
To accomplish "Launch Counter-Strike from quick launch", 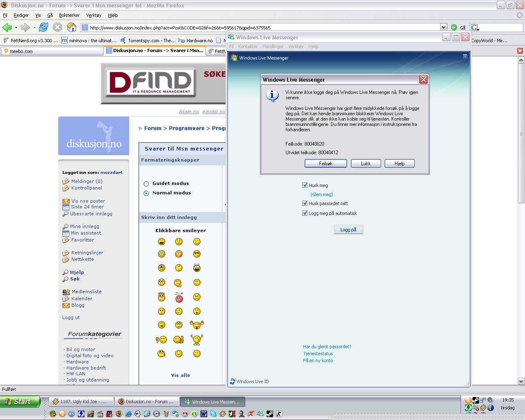I will click(x=279, y=414).
